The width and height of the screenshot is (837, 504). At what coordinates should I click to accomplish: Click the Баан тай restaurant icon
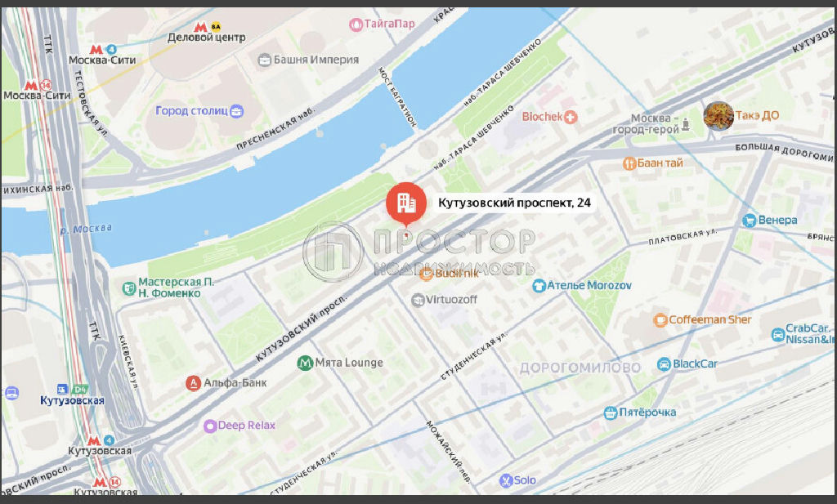click(629, 163)
